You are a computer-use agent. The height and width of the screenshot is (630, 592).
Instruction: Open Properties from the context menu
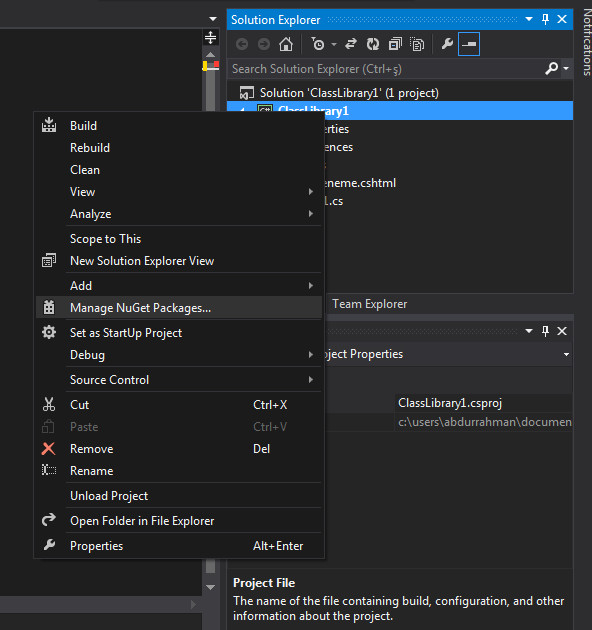tap(179, 546)
